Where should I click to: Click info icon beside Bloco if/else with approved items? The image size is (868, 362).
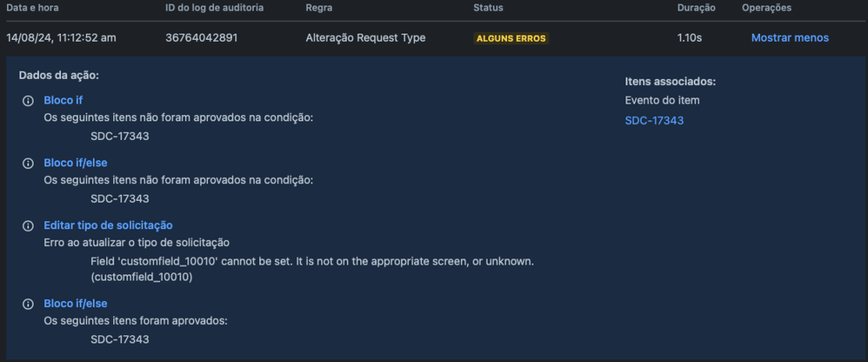tap(27, 304)
